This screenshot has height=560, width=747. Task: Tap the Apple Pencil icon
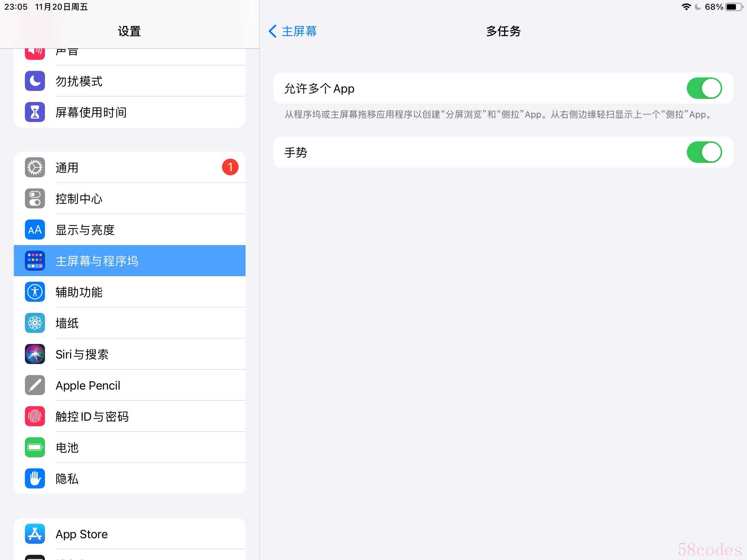click(x=35, y=385)
